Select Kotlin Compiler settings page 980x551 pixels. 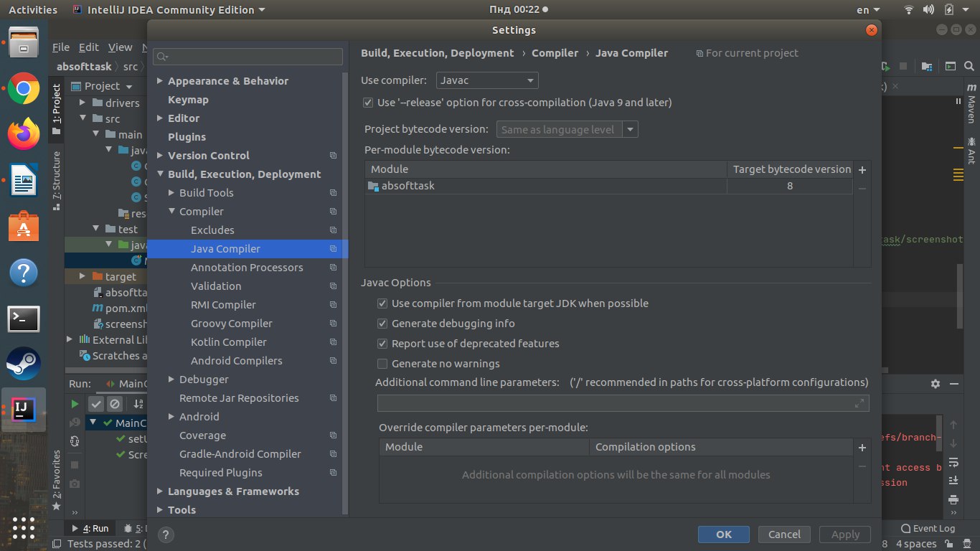point(228,342)
